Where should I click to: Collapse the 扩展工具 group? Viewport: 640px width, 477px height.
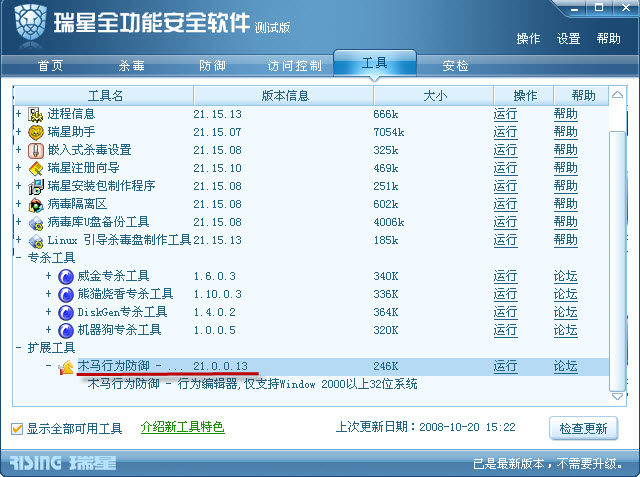18,348
